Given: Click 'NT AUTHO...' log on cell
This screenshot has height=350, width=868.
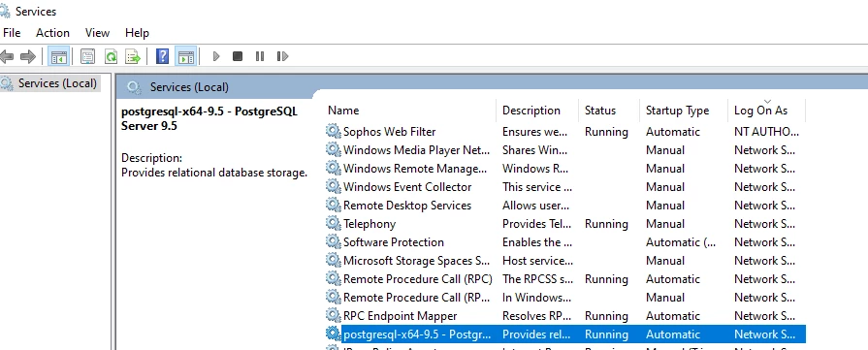Looking at the screenshot, I should [766, 132].
